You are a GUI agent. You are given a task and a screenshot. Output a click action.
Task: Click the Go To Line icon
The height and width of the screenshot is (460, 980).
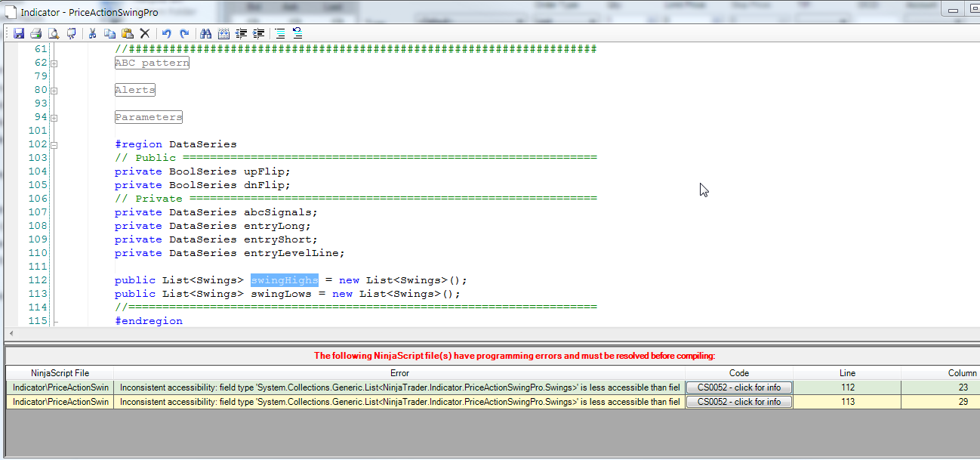223,33
